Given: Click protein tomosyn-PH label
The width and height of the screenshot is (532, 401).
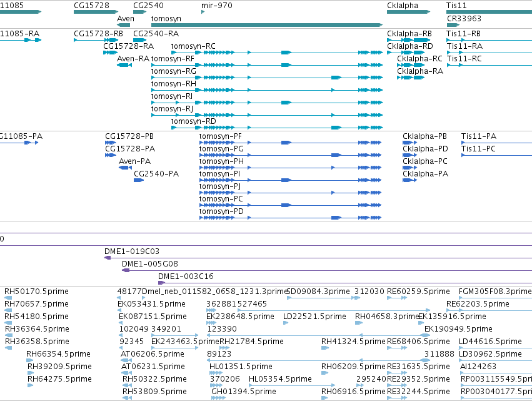Looking at the screenshot, I should 221,161.
